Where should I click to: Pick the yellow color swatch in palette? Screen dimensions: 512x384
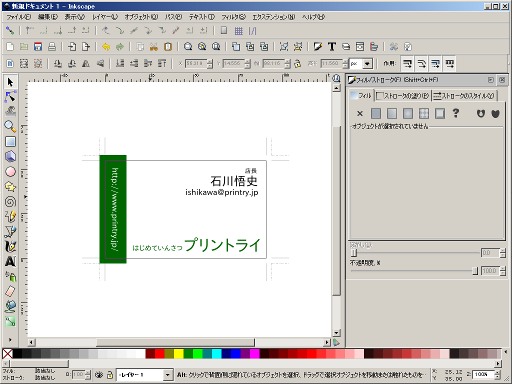[x=179, y=353]
